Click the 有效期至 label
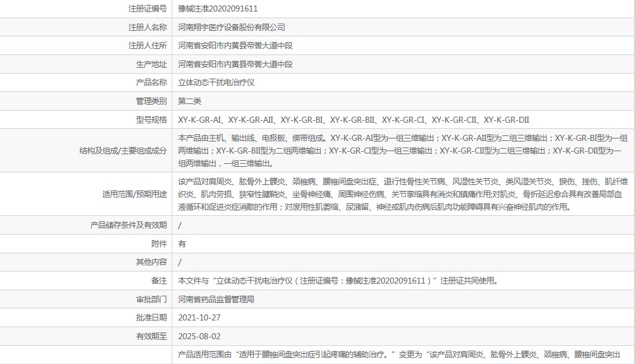The image size is (635, 364). 151,336
